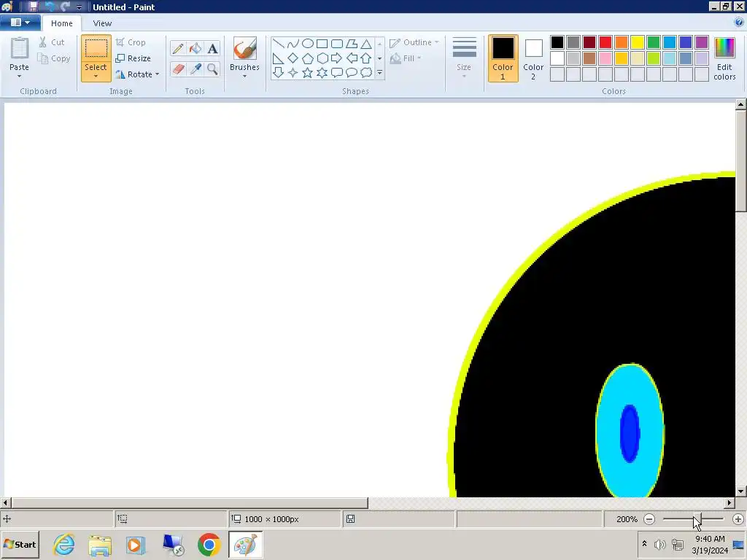Select the Fill with color bucket tool
This screenshot has height=560, width=747.
[x=195, y=49]
